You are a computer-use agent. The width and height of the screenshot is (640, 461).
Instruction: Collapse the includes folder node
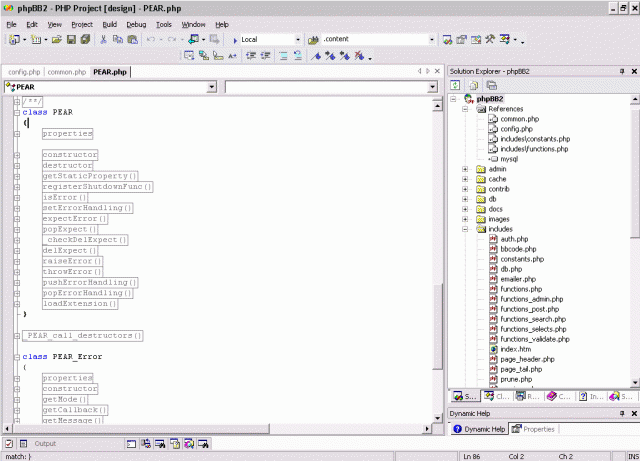pos(465,229)
